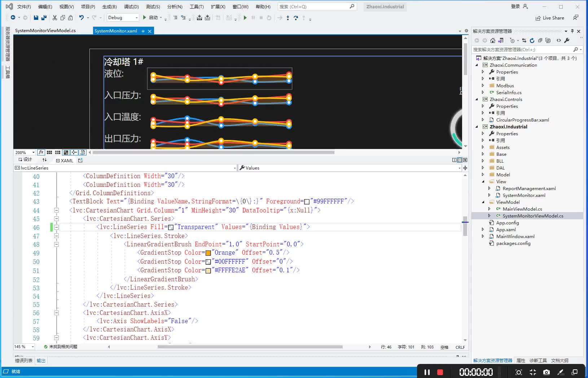Open the 错误列表 error list tab
The width and height of the screenshot is (588, 378).
[x=23, y=360]
